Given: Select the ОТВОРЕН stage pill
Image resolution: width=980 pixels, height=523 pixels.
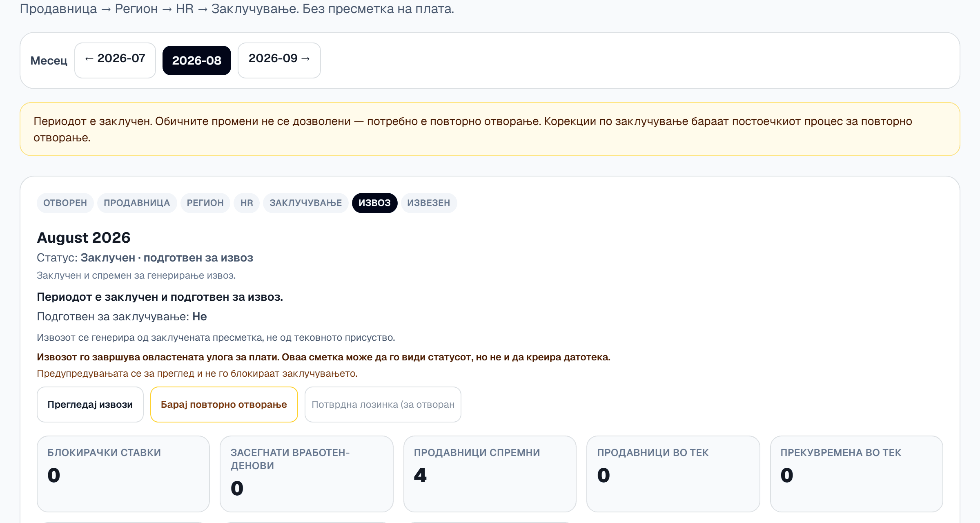Looking at the screenshot, I should pyautogui.click(x=65, y=203).
